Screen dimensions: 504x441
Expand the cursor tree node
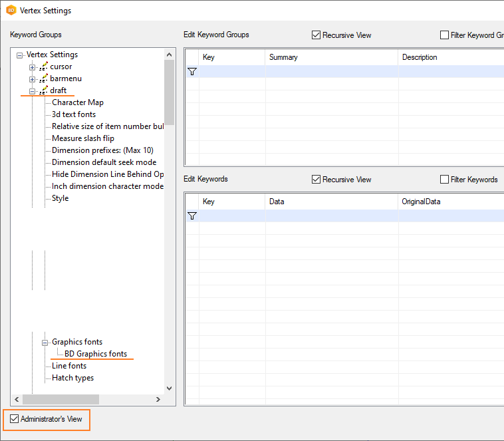(32, 67)
